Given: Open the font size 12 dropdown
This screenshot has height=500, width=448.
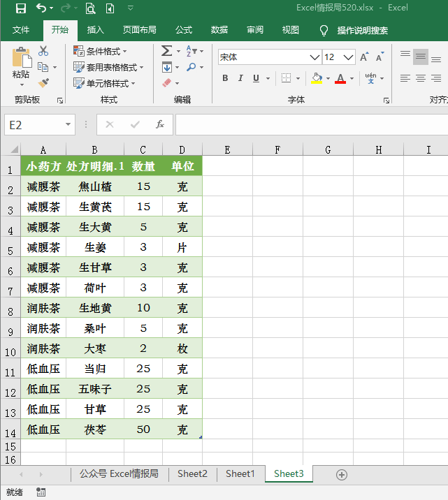Looking at the screenshot, I should point(348,57).
